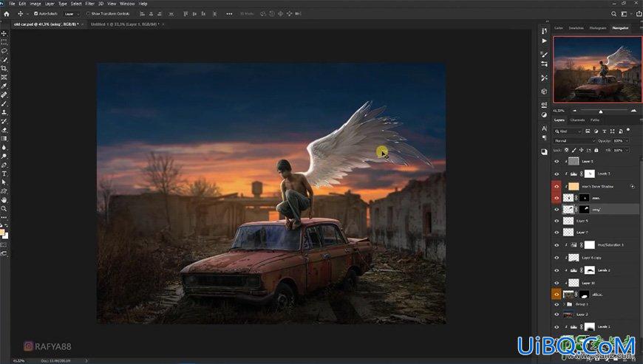
Task: Click the more options ellipsis in options bar
Action: [229, 13]
